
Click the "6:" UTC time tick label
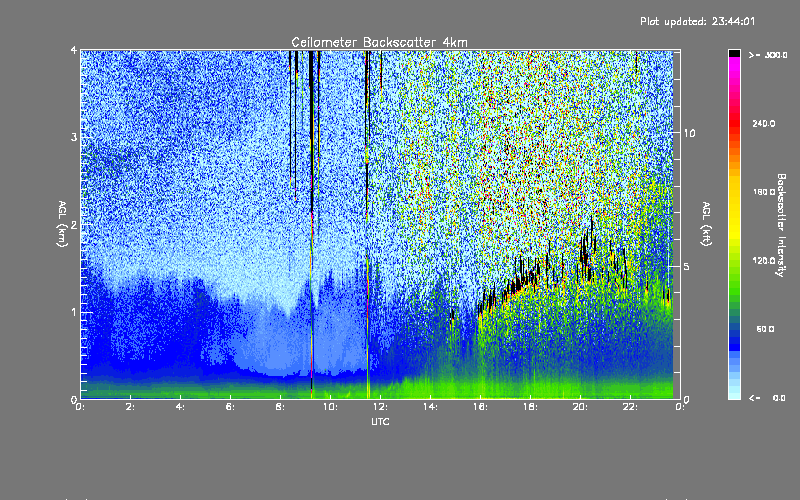click(x=230, y=407)
